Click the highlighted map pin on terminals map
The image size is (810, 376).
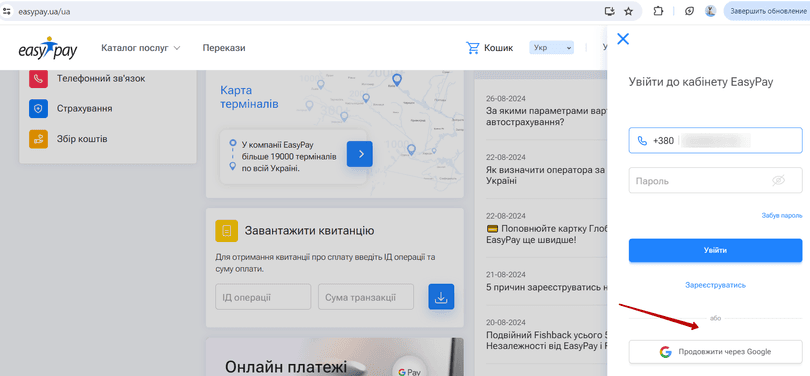tap(397, 80)
